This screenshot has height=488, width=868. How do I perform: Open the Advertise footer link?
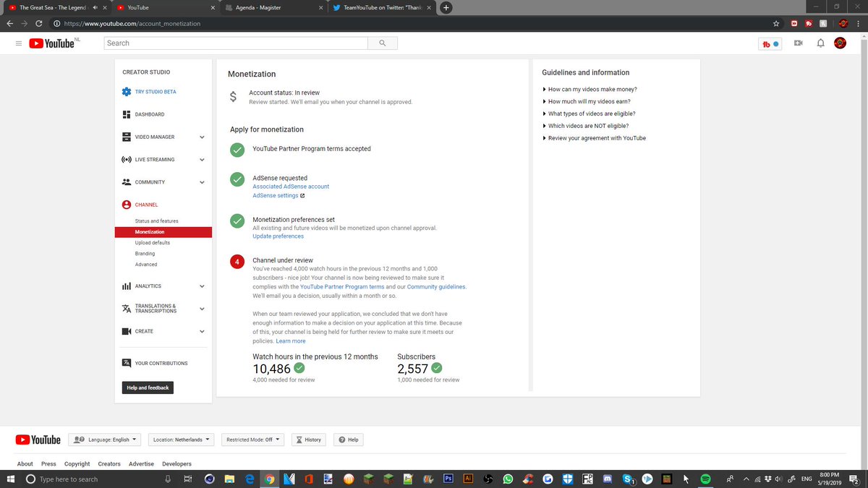(141, 464)
